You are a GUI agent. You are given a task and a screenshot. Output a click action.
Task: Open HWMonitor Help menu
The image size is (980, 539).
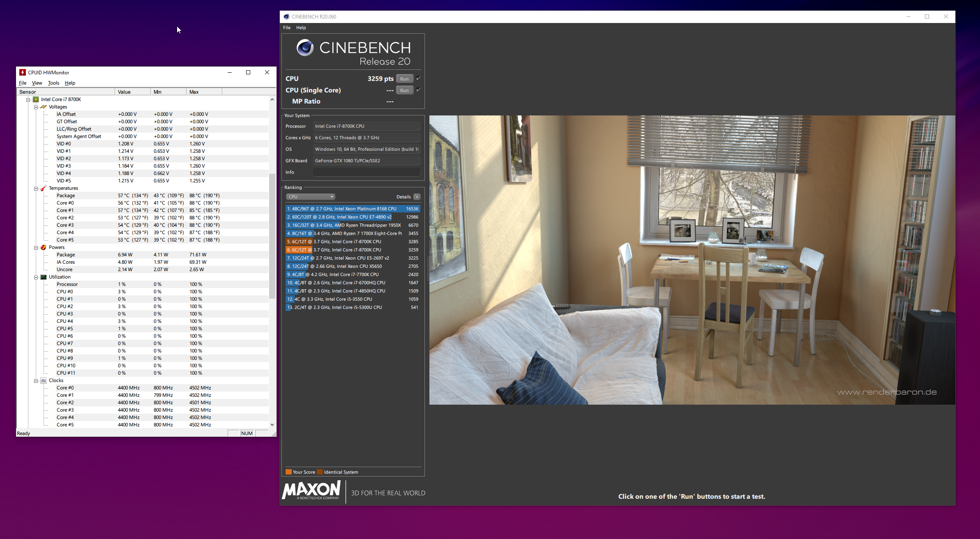click(70, 83)
